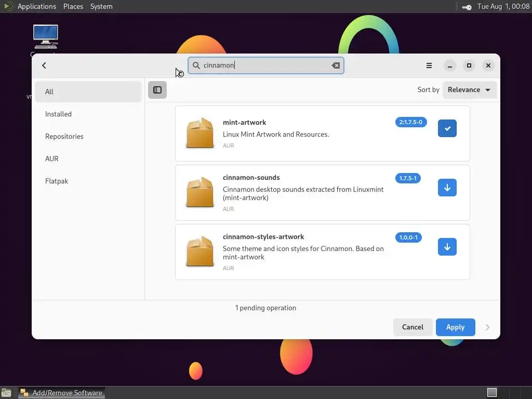The width and height of the screenshot is (532, 399).
Task: Click "Linux Mint Artwork and Resources." description
Action: pyautogui.click(x=276, y=135)
